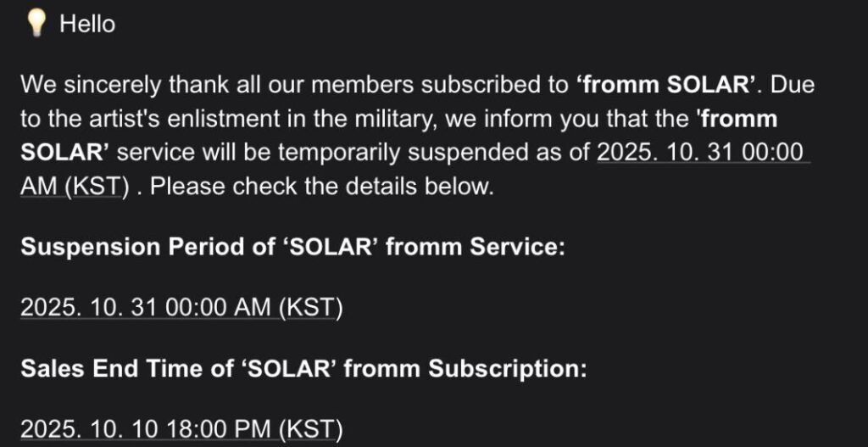Open the "2025. 10. 10 18:00 PM" date link
Image resolution: width=868 pixels, height=447 pixels.
tap(148, 429)
